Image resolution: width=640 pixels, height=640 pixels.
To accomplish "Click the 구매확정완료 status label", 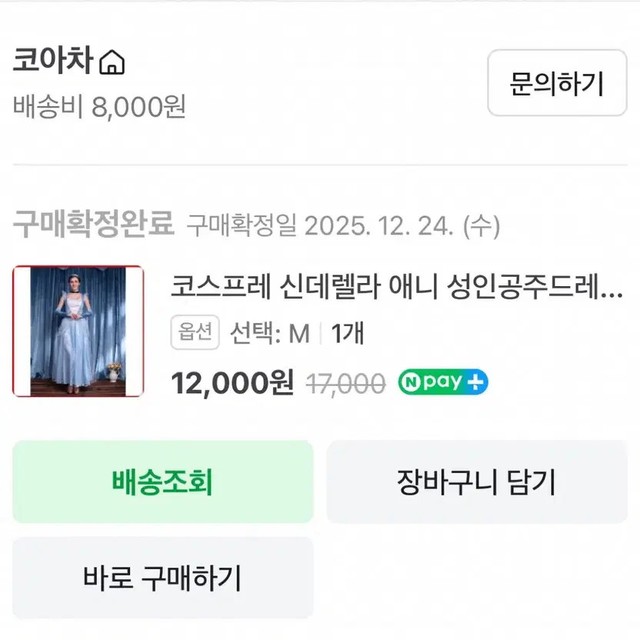I will (93, 223).
